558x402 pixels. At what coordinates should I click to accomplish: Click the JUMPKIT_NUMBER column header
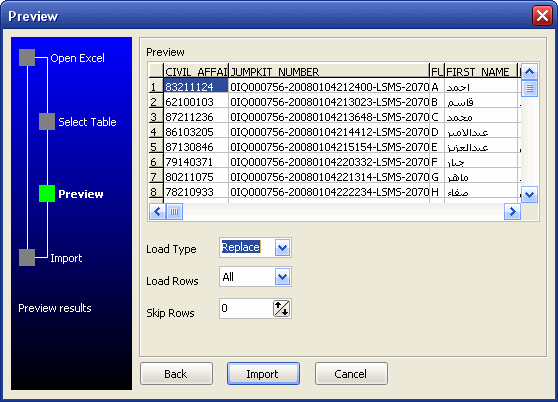tap(329, 71)
